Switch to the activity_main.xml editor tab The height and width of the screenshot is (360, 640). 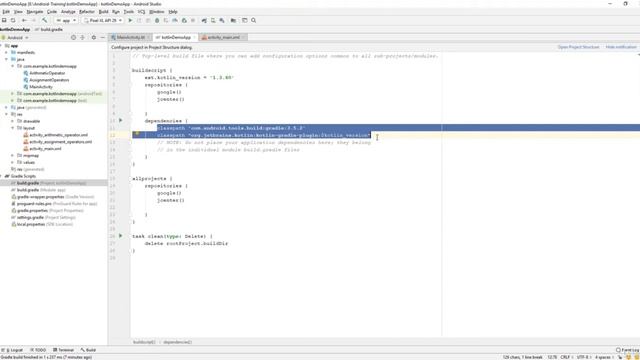pos(223,38)
